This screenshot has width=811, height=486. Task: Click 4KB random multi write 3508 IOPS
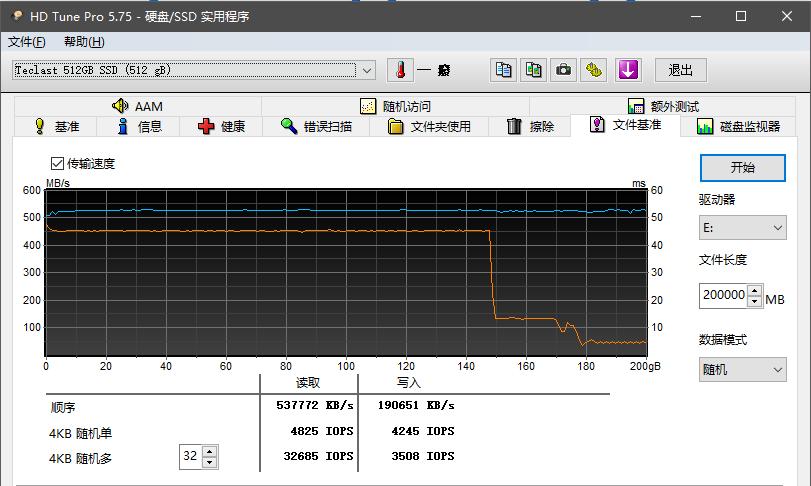coord(423,457)
